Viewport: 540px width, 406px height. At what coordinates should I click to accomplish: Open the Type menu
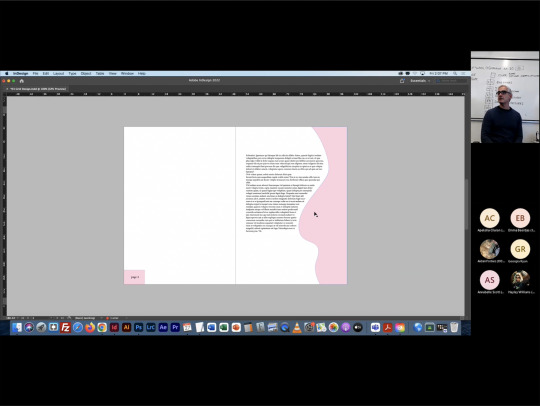point(72,73)
